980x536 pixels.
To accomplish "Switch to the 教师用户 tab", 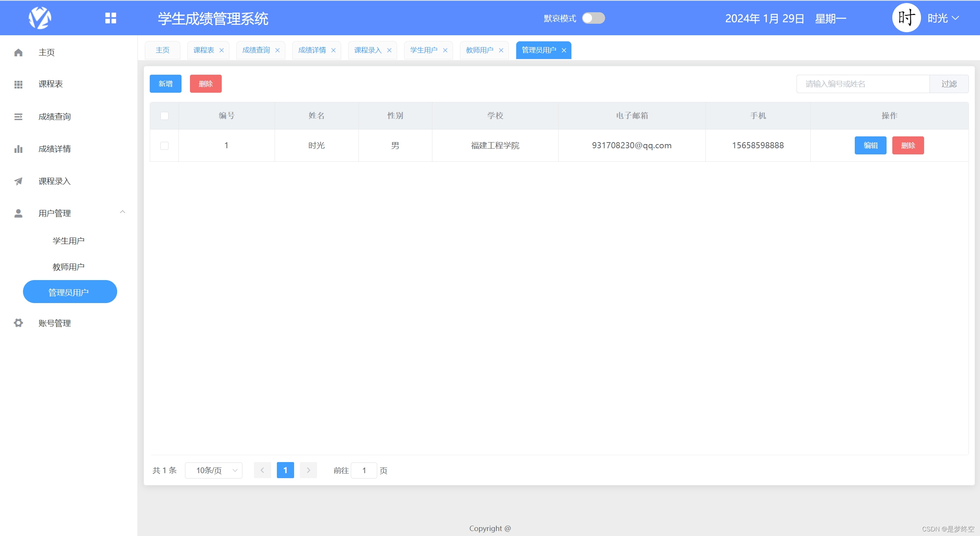I will [x=479, y=50].
